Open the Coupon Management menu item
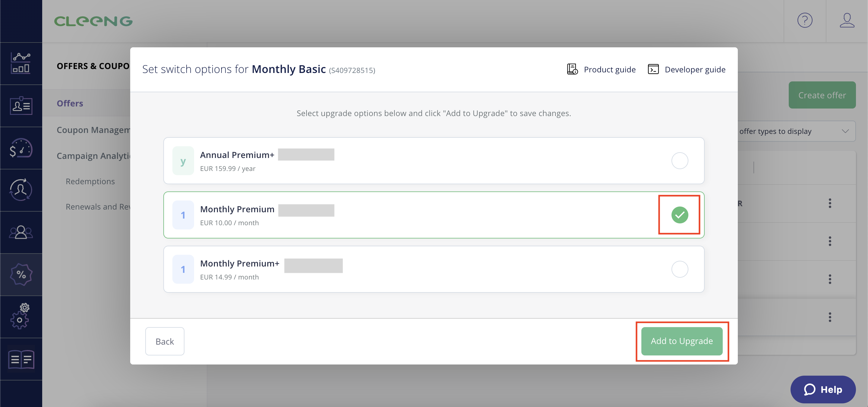This screenshot has height=407, width=868. (x=93, y=130)
